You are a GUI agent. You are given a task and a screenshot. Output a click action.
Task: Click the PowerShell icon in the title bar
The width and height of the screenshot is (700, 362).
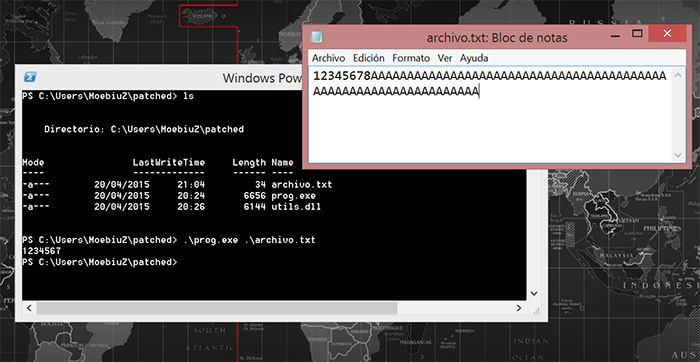pyautogui.click(x=30, y=77)
